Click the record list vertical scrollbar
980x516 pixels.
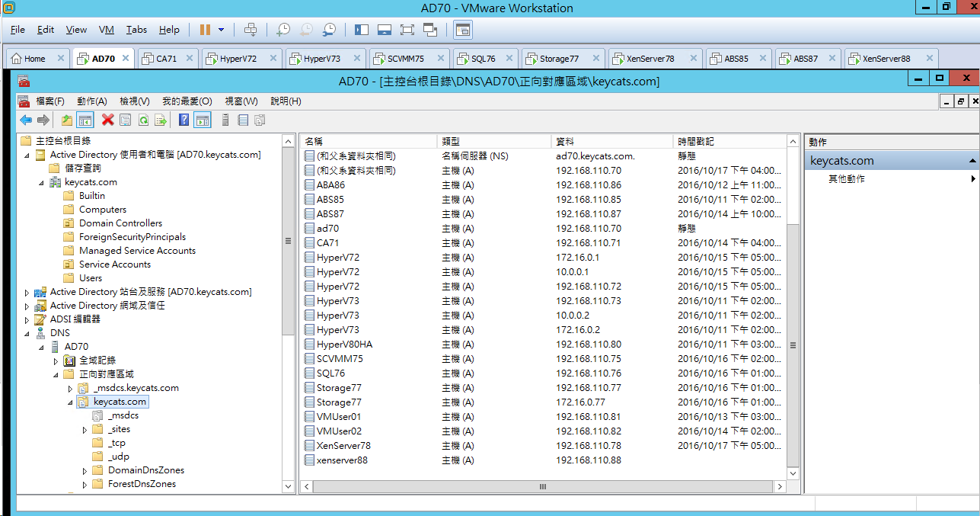tap(793, 345)
